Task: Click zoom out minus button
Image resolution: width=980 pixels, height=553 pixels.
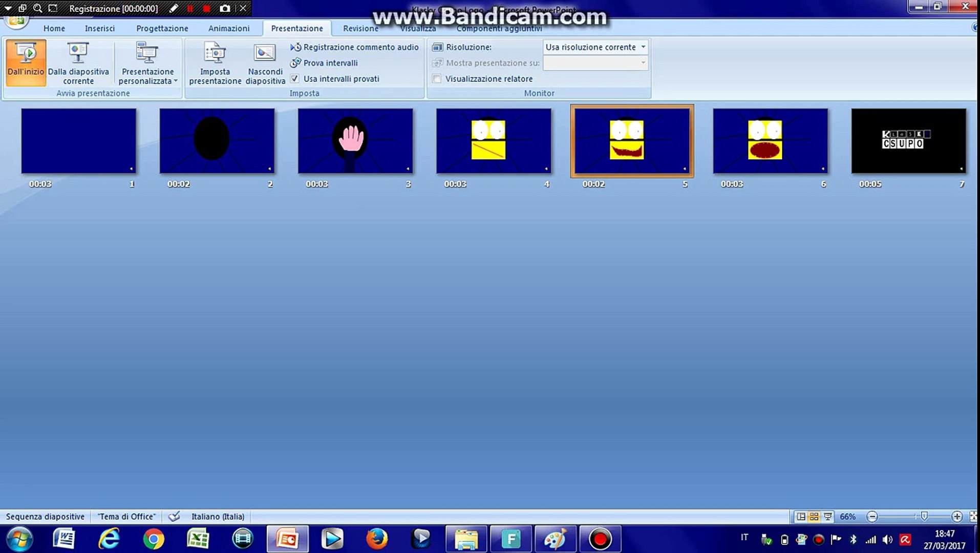Action: coord(872,517)
